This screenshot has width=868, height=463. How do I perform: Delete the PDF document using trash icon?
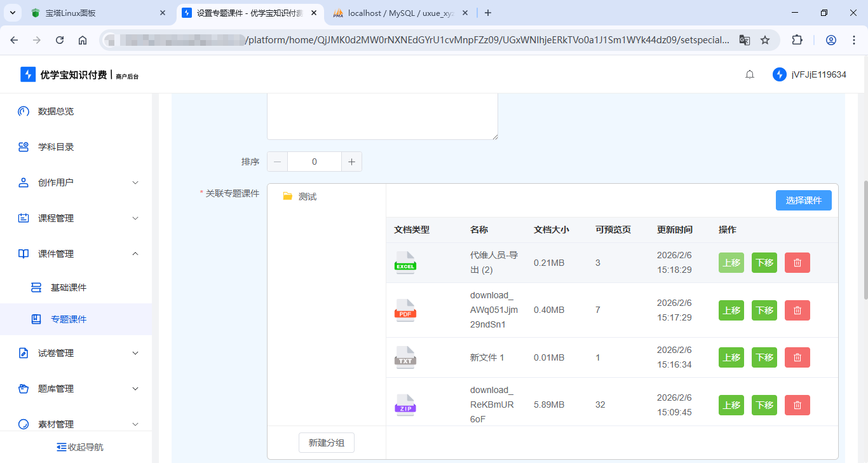coord(797,310)
